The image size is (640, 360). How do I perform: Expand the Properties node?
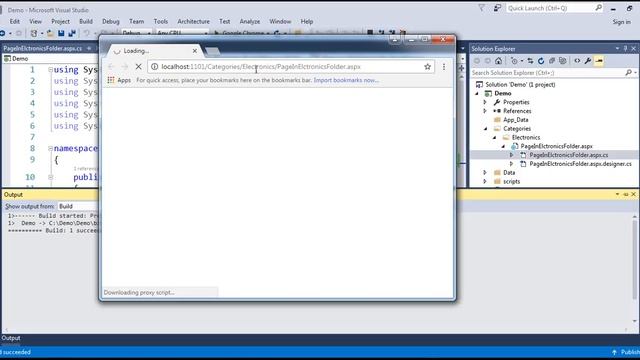tap(485, 102)
